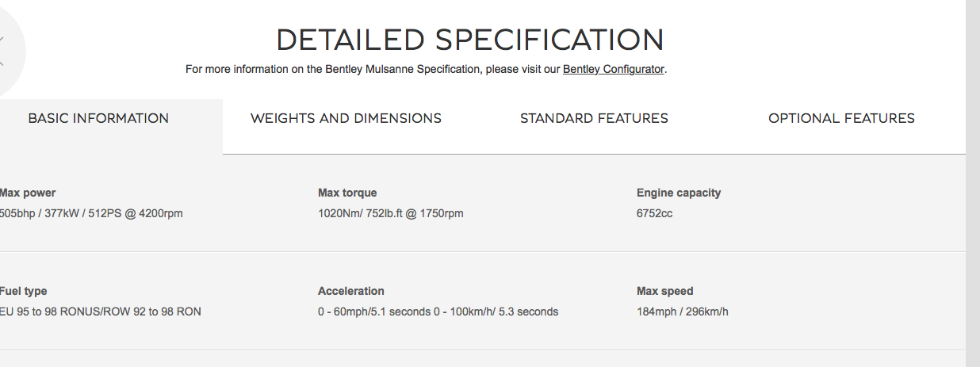Click the 0 - 60mph acceleration value
This screenshot has height=367, width=980.
coord(438,312)
